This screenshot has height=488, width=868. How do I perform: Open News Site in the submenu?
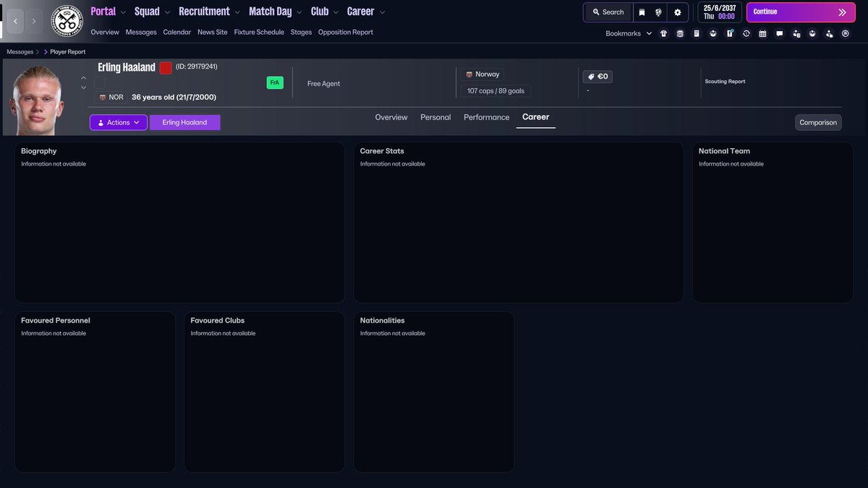tap(213, 33)
